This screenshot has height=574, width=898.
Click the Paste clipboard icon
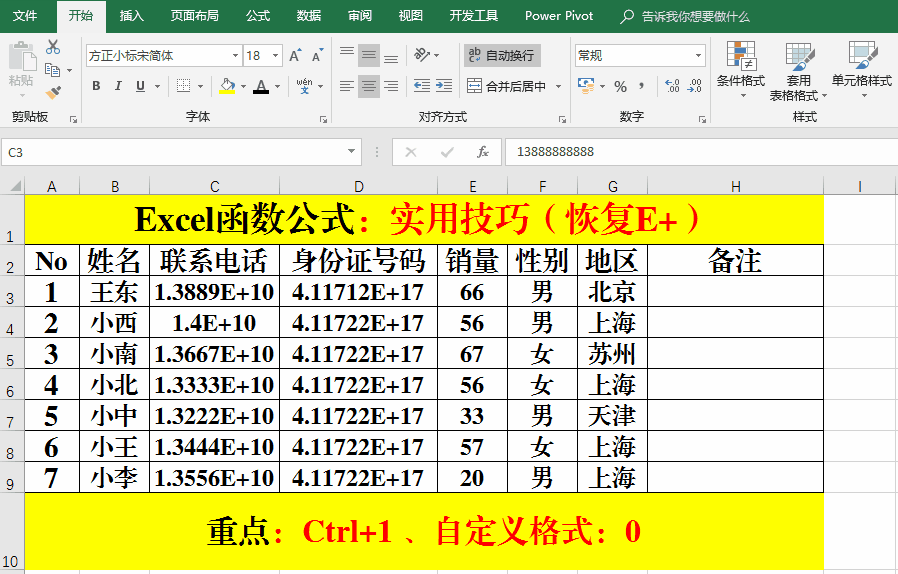point(21,56)
